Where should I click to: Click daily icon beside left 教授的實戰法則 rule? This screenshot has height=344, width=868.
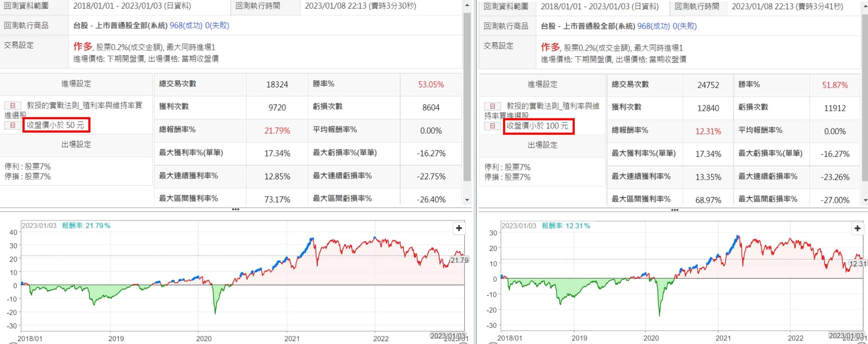click(12, 106)
